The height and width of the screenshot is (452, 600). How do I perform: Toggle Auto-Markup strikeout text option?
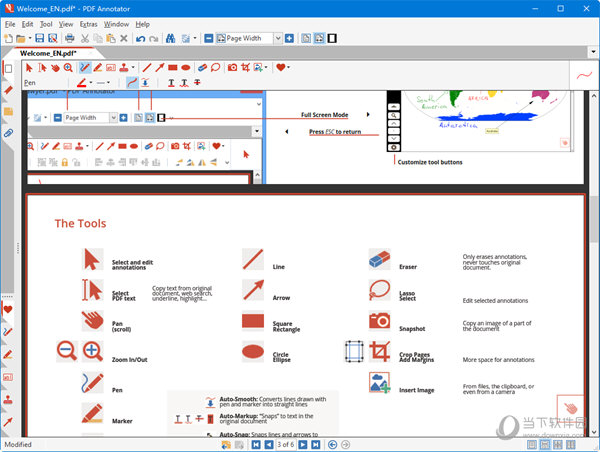197,82
